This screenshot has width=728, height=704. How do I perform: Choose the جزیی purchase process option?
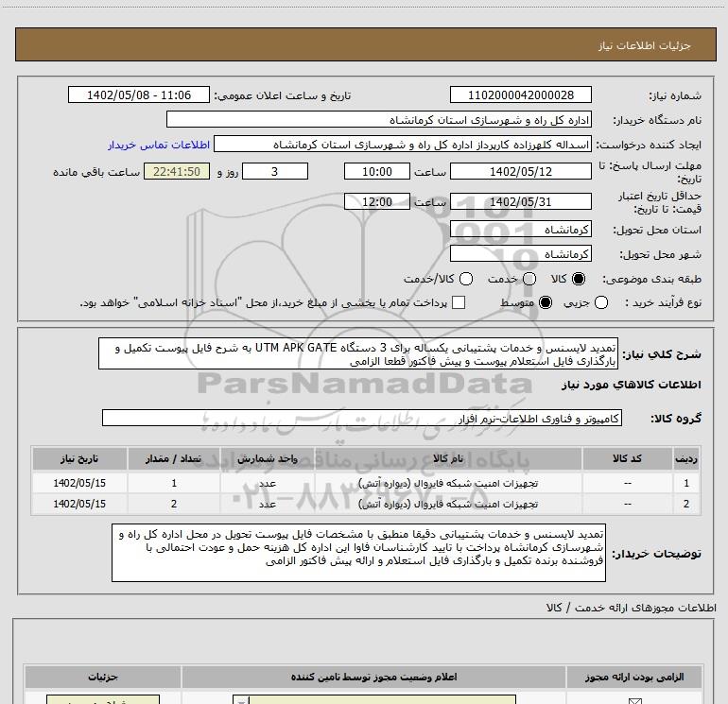tap(601, 302)
